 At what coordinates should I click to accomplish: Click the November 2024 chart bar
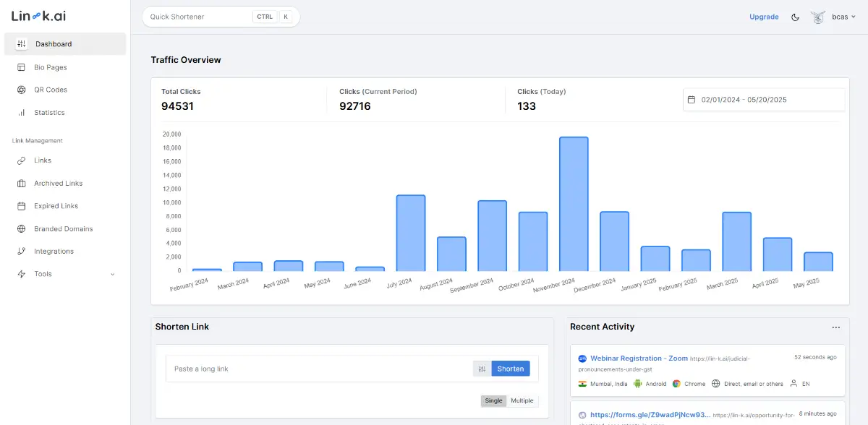click(574, 204)
